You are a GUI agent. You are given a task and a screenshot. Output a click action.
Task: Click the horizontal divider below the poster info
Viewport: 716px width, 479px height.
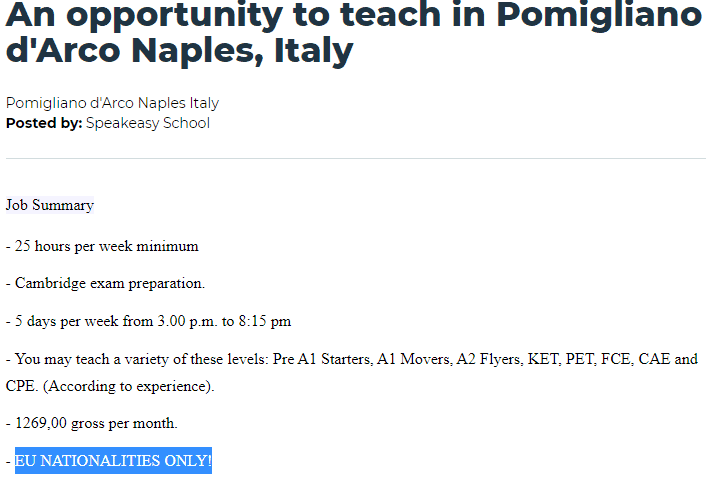(x=356, y=158)
